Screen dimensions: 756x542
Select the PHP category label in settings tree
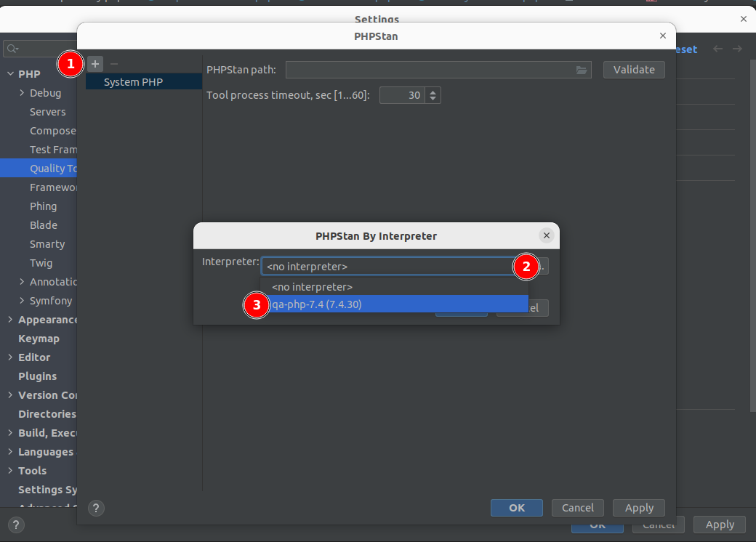29,73
